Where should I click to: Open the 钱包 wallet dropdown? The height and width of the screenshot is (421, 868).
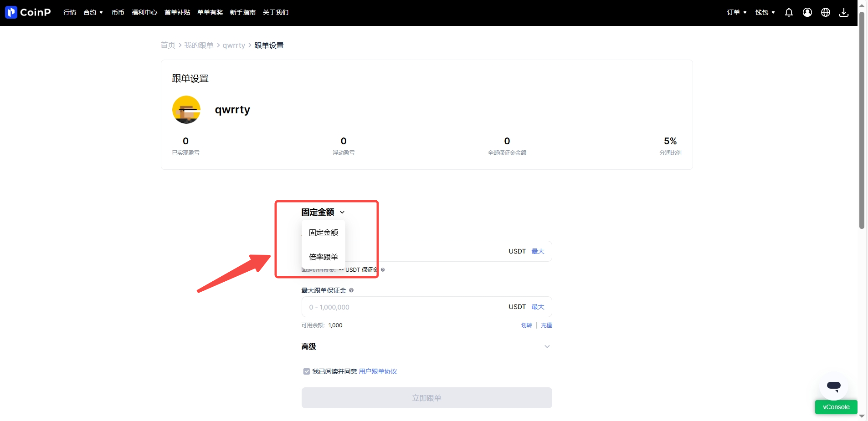[765, 12]
